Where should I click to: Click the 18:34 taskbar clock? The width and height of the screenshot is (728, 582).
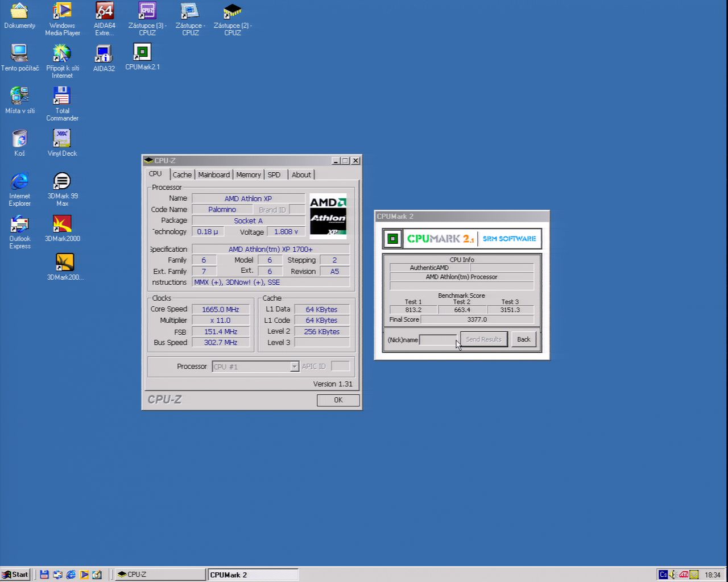[713, 575]
